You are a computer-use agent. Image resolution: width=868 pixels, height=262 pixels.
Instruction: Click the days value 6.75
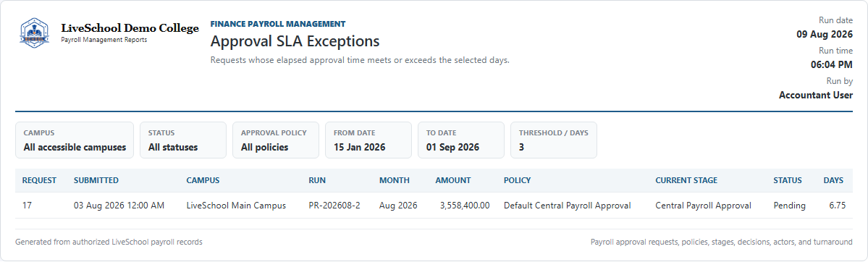tap(837, 206)
